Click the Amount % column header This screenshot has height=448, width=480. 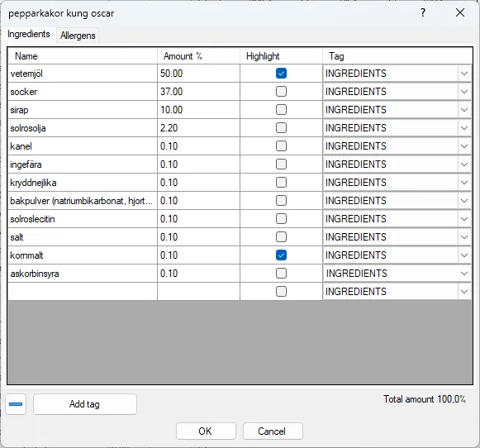click(198, 56)
